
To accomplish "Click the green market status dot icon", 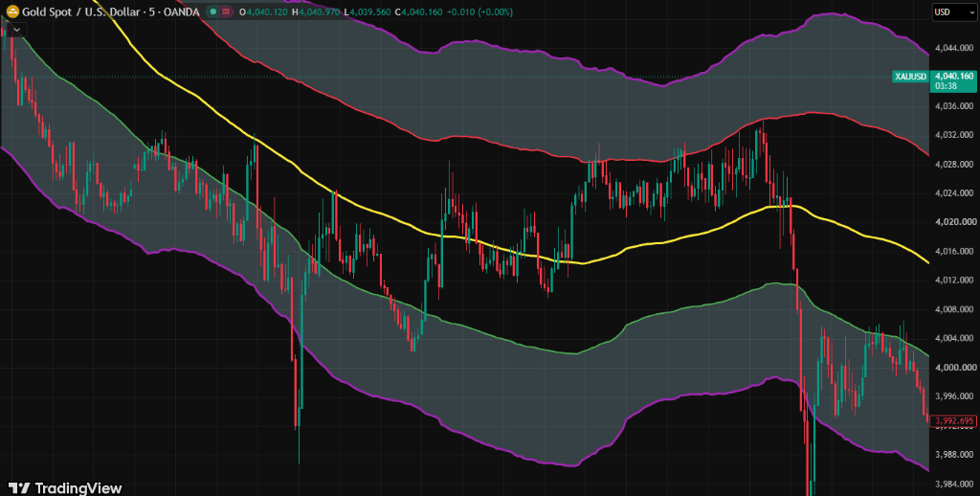I will [214, 11].
